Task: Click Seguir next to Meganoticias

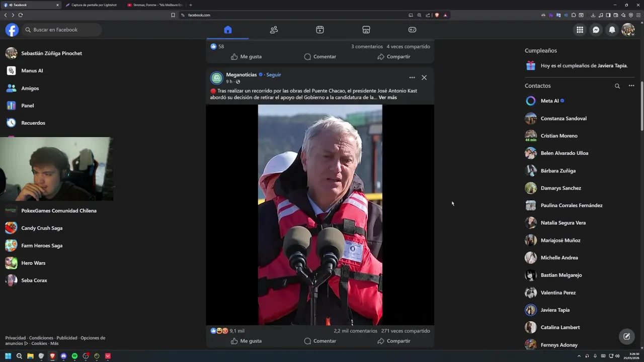Action: [x=273, y=75]
